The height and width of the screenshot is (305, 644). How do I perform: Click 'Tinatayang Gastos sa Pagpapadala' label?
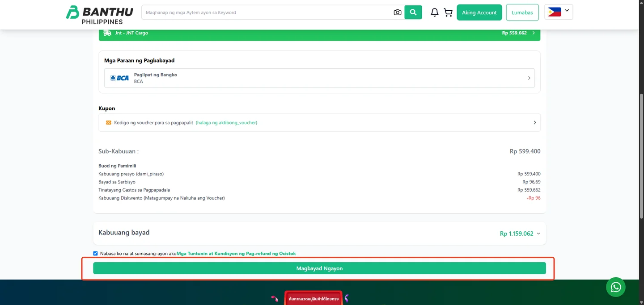click(134, 190)
